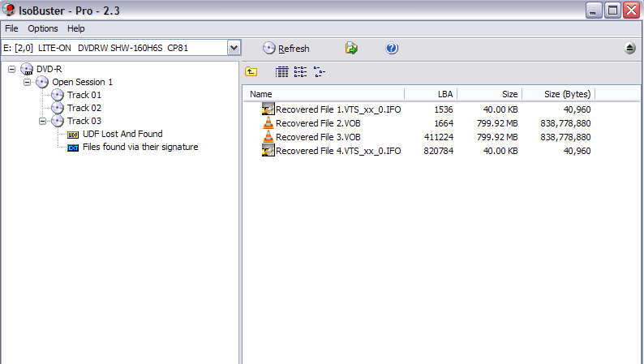The image size is (644, 364).
Task: Go up one folder level icon
Action: (x=251, y=72)
